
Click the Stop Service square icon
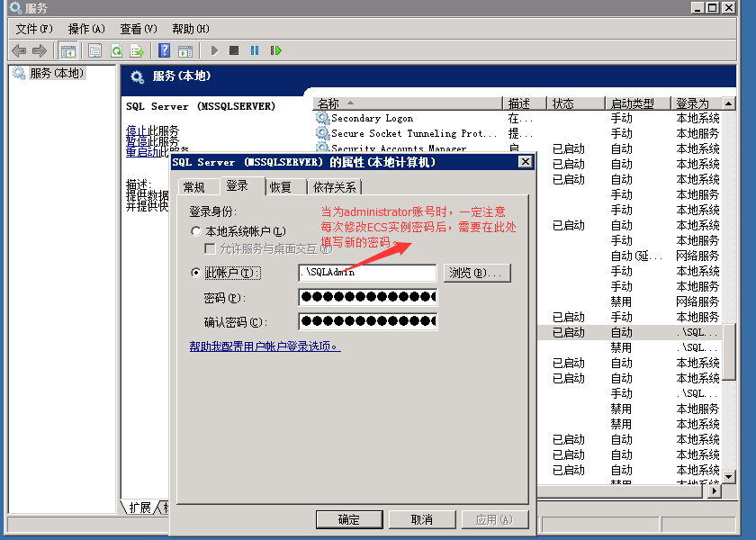[234, 50]
